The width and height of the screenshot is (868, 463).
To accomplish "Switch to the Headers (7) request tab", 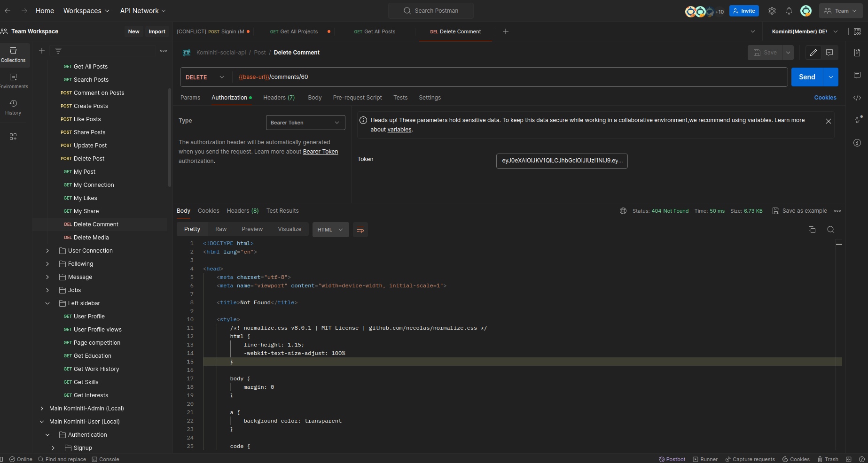I will point(279,98).
